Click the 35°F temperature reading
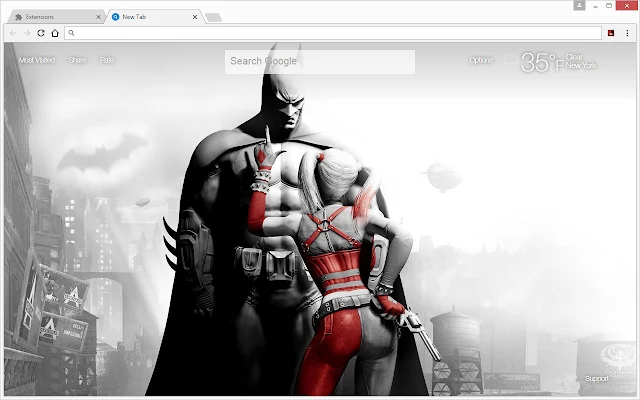640x400 pixels. point(542,62)
